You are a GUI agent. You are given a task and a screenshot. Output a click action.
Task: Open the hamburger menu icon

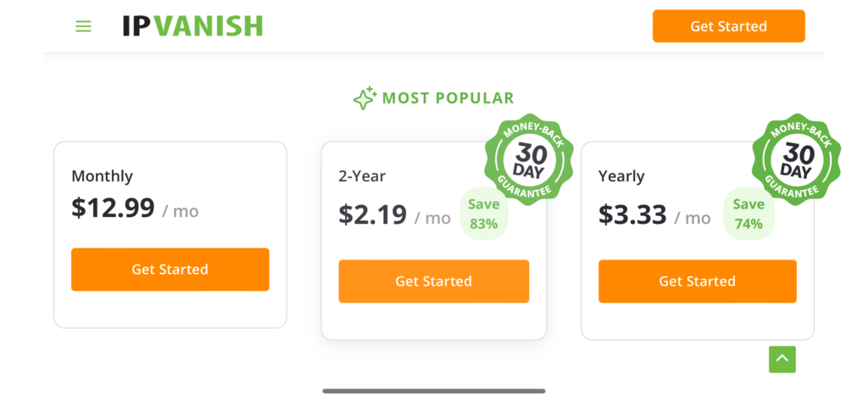click(84, 26)
